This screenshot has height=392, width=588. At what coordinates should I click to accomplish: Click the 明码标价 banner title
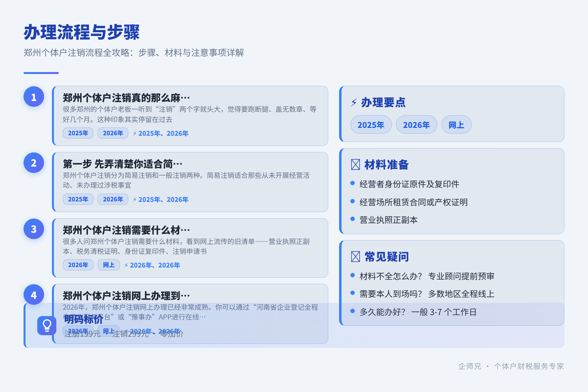coord(84,319)
